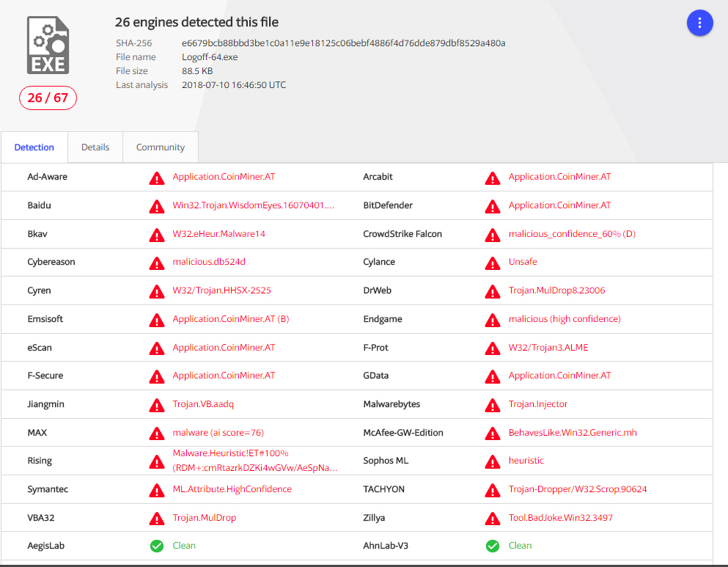This screenshot has height=567, width=728.
Task: Click the file name Logoff-64.exe
Action: point(210,57)
